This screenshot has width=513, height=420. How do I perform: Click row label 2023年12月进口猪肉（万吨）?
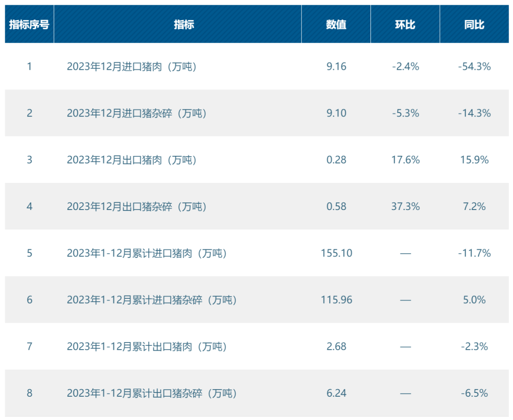click(x=132, y=67)
